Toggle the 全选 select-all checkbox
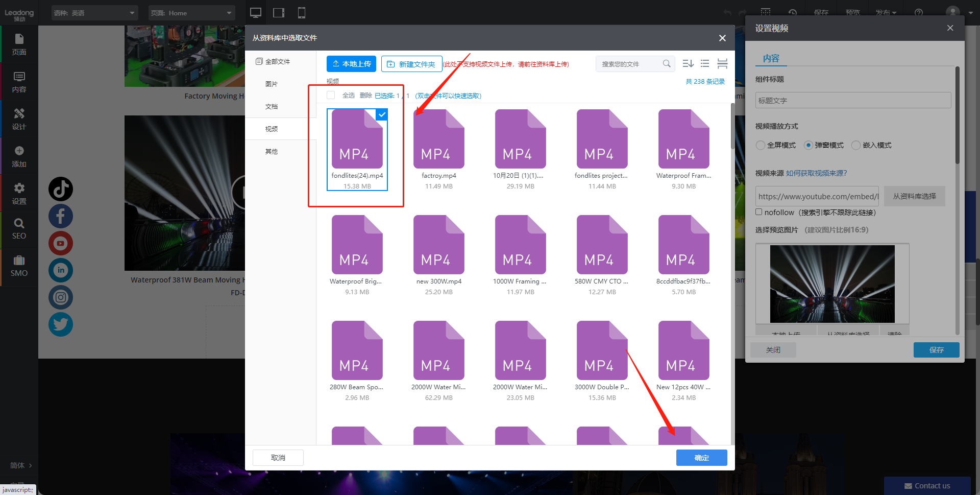This screenshot has height=495, width=980. (x=331, y=96)
